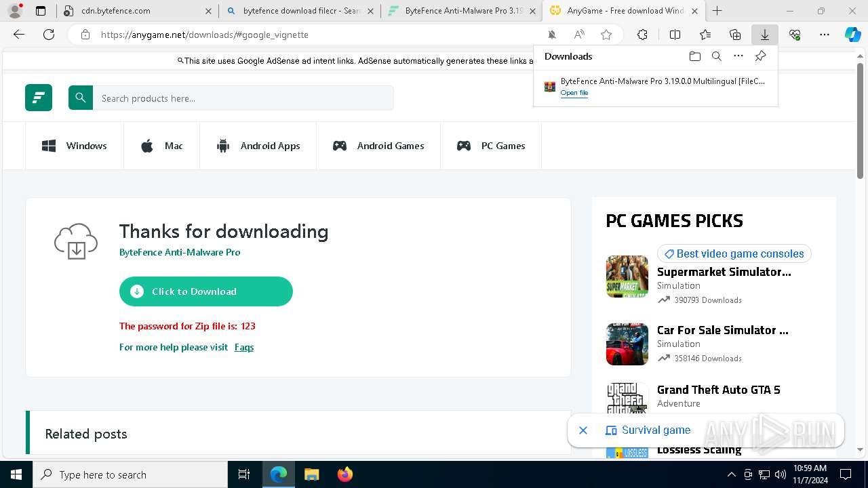The width and height of the screenshot is (868, 488).
Task: Click ByteFence Anti-Malware Pro green title link
Action: tap(180, 252)
